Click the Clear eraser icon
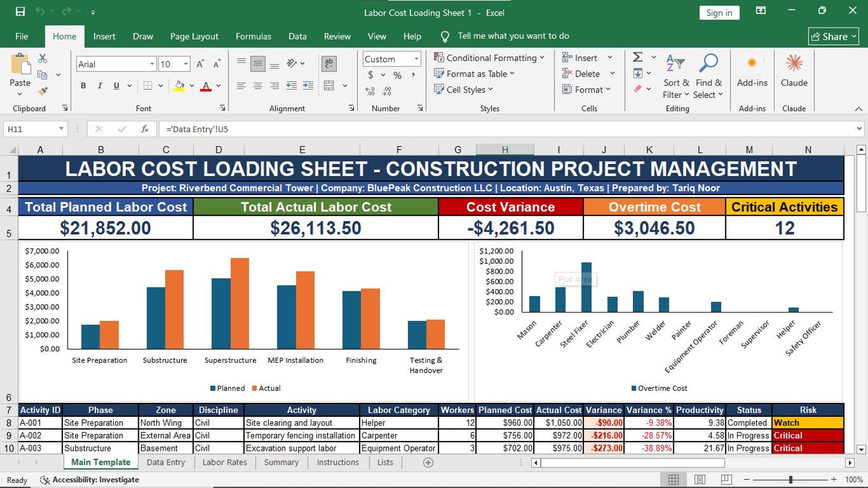 click(x=637, y=89)
